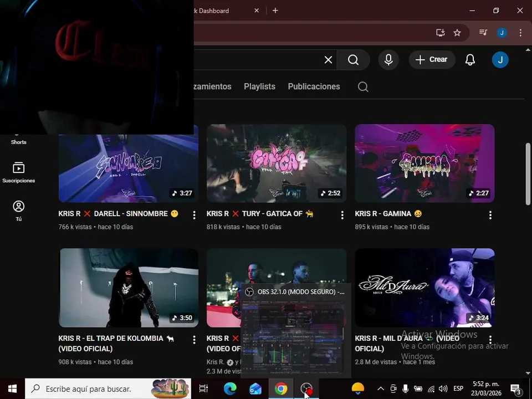Open KRIS R DARELL - SINNOMBRE title link

[x=118, y=214]
